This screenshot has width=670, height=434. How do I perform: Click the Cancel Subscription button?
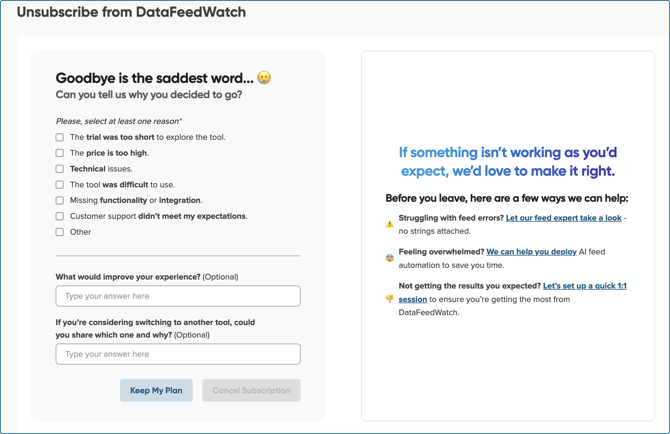pos(251,390)
